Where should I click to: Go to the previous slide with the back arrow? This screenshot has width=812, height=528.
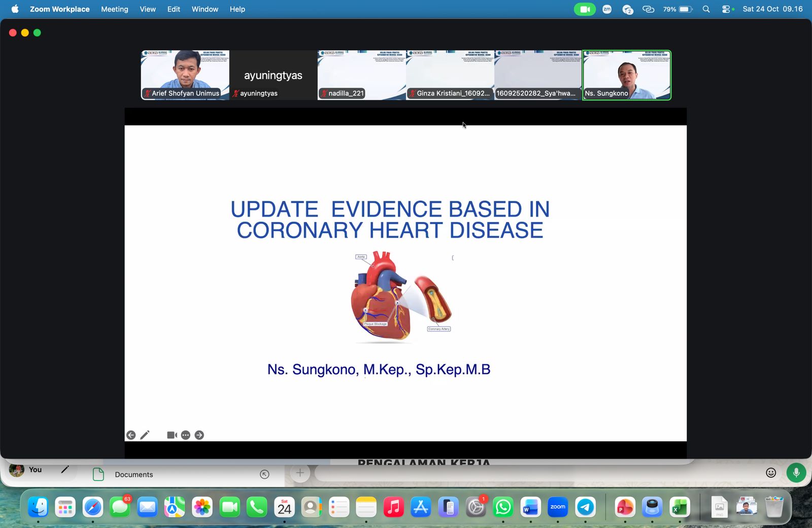click(131, 435)
